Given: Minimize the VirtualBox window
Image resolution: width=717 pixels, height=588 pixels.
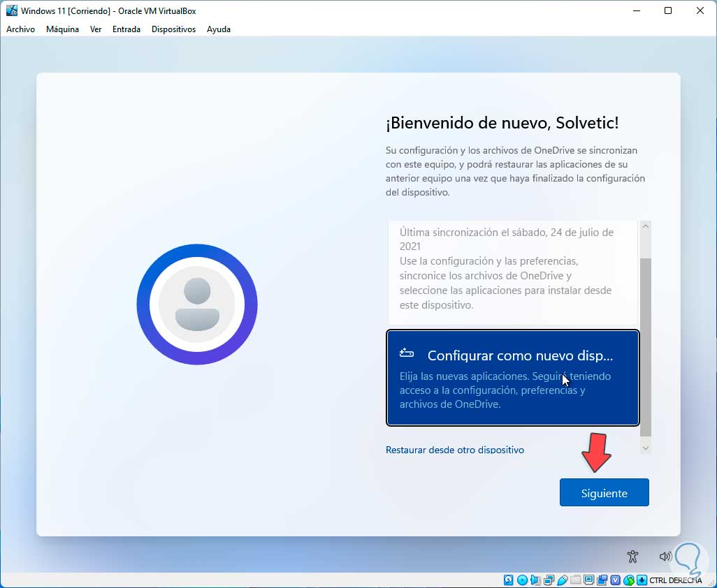Looking at the screenshot, I should (636, 10).
